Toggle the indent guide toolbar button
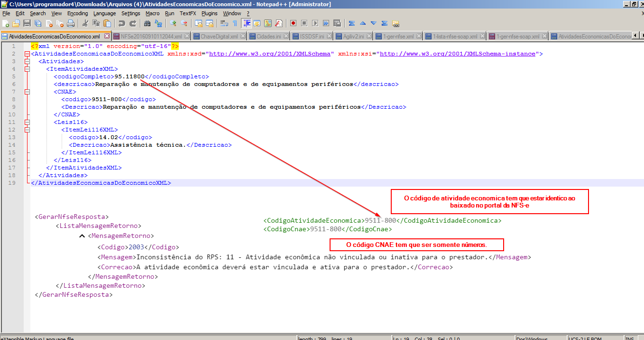The width and height of the screenshot is (644, 340). [x=246, y=23]
